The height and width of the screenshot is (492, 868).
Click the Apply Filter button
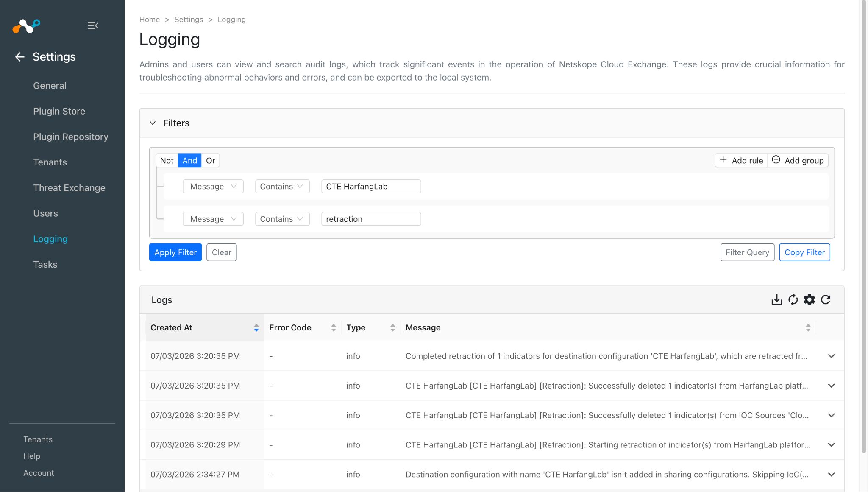coord(175,252)
